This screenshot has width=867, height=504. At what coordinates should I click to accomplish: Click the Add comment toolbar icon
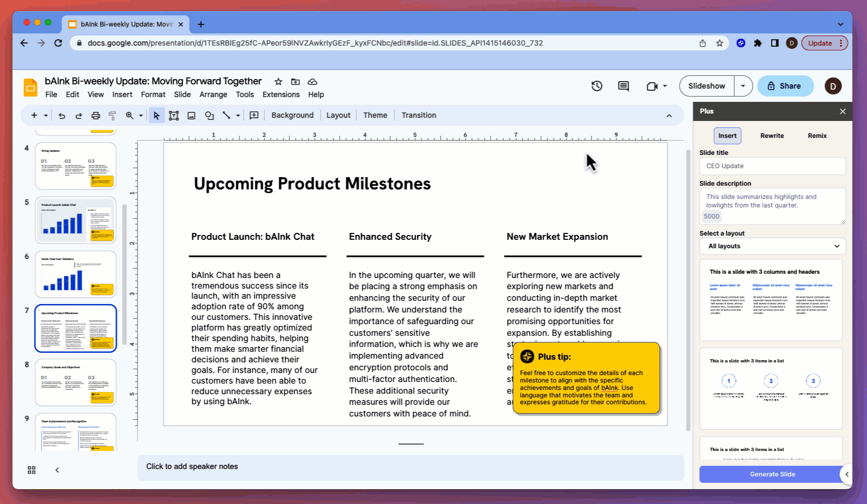[254, 115]
